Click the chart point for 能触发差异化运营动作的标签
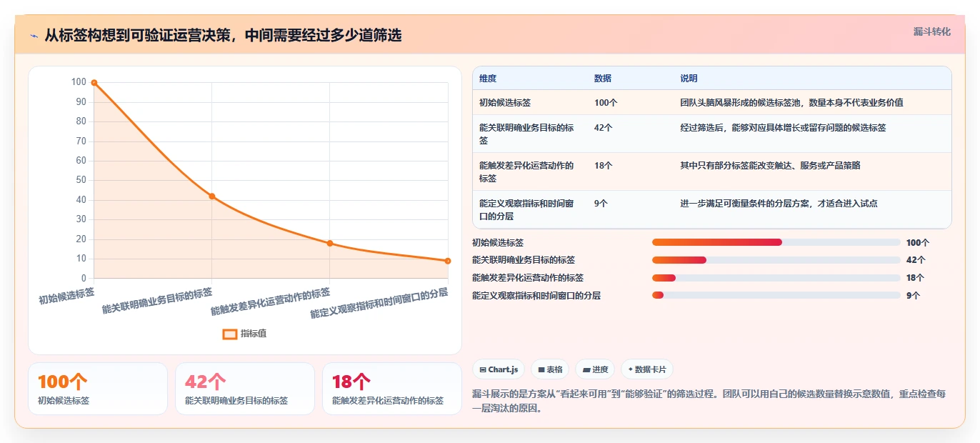The height and width of the screenshot is (443, 980). pos(329,243)
